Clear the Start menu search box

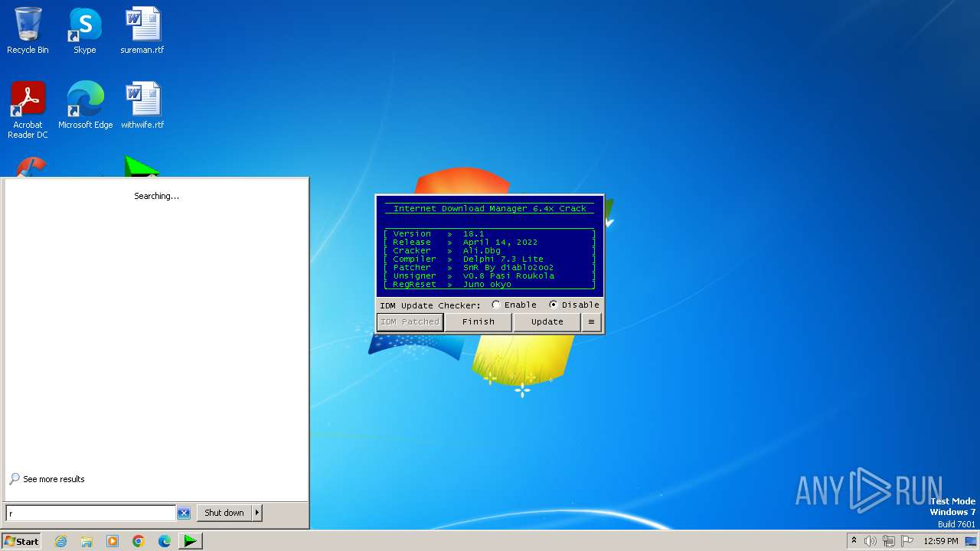point(184,514)
